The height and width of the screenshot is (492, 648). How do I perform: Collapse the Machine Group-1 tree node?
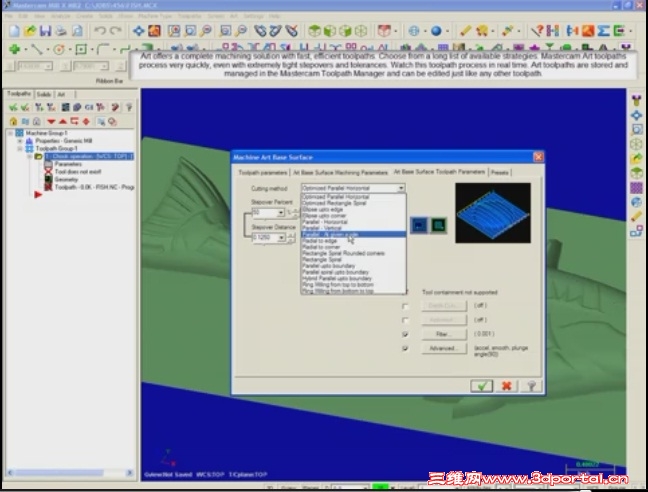click(x=10, y=133)
